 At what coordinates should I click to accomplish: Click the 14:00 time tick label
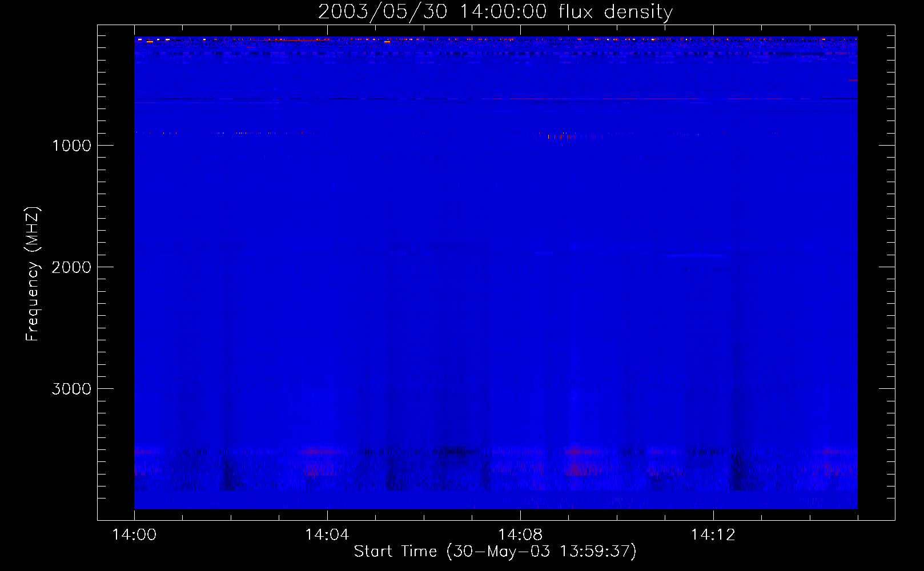coord(134,535)
